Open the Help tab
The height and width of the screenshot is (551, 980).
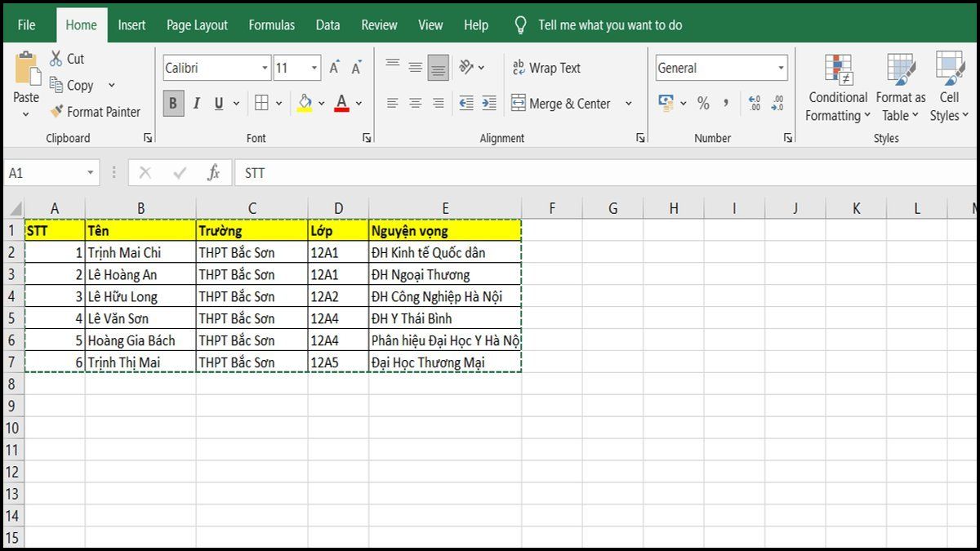[476, 24]
